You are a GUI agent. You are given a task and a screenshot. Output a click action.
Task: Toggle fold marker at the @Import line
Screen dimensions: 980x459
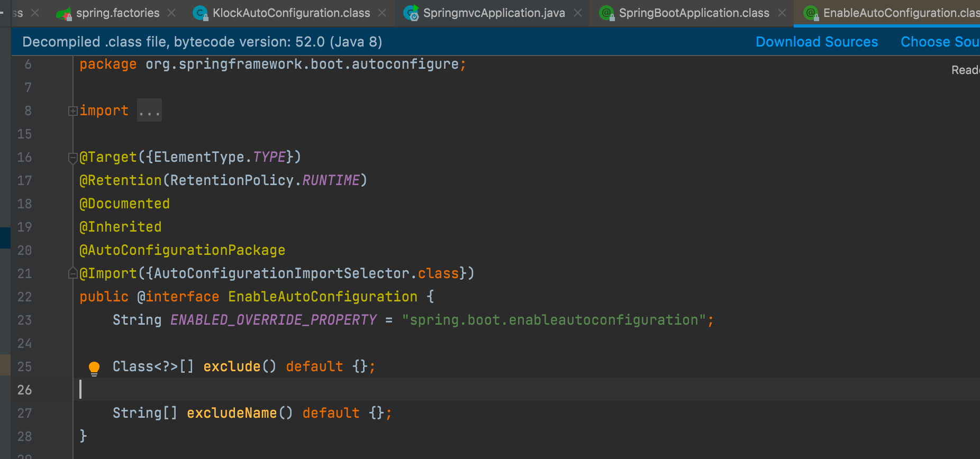(73, 273)
